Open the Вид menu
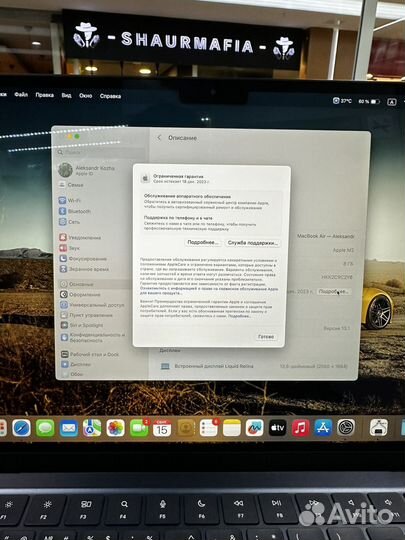 [66, 95]
